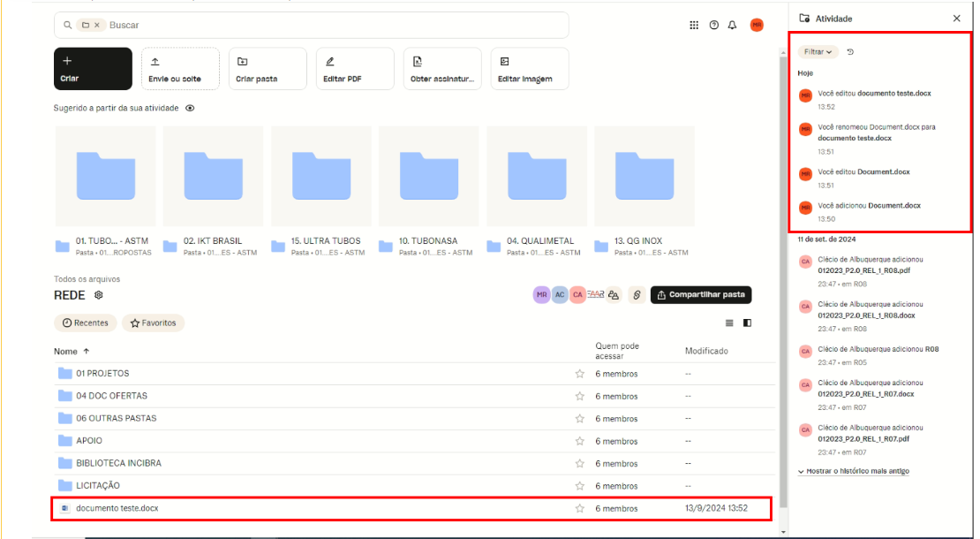Click the Criar pasta button

pyautogui.click(x=268, y=69)
